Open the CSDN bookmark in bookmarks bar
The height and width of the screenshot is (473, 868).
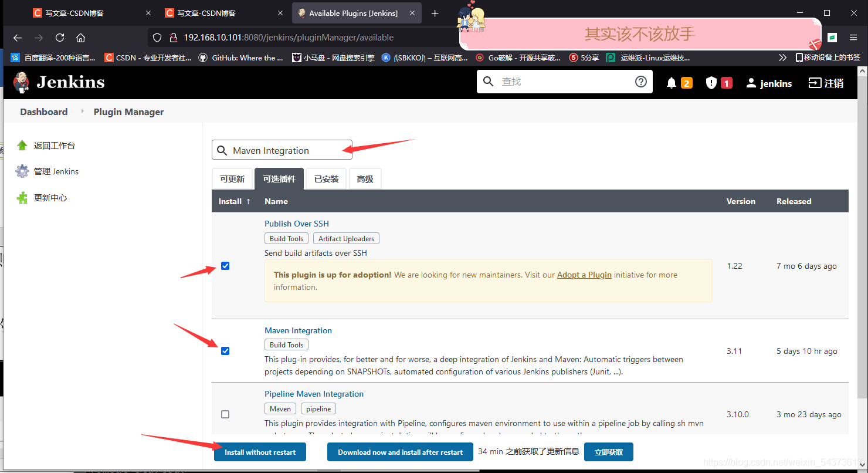(148, 58)
